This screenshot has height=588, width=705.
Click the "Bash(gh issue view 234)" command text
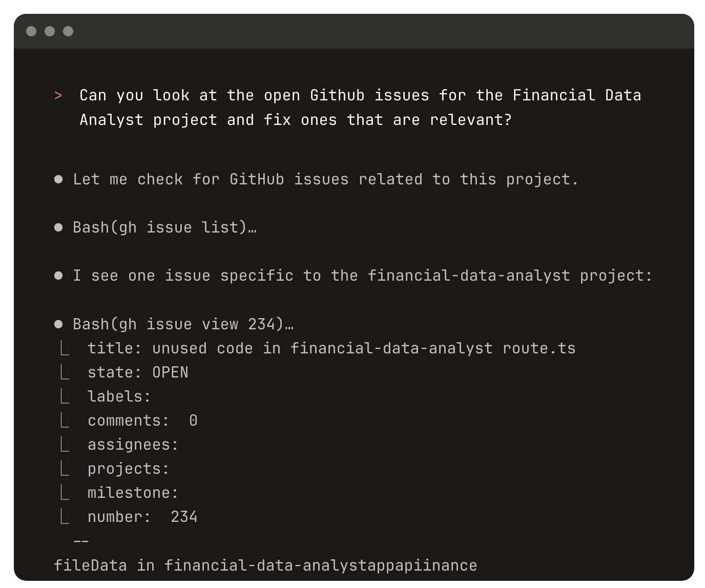[x=183, y=324]
